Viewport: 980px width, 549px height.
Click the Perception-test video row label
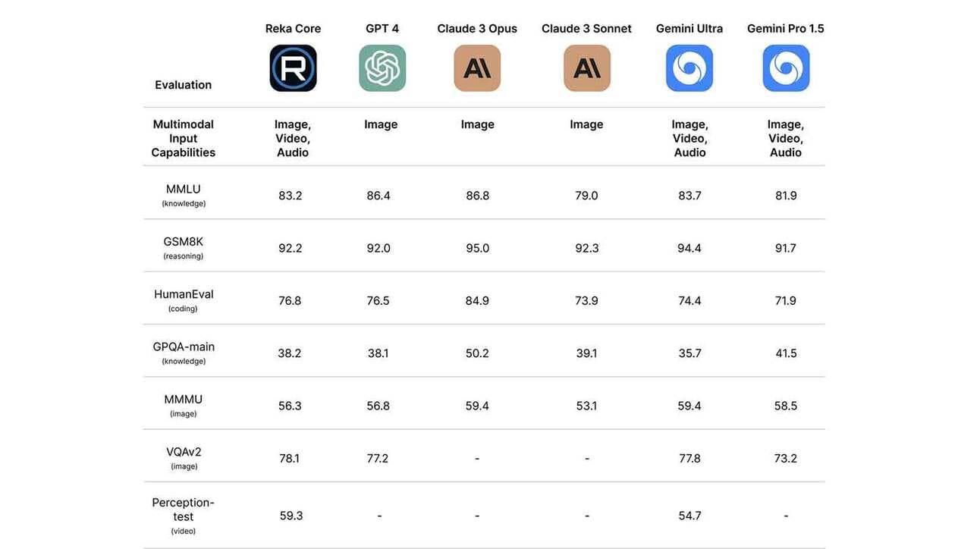(184, 516)
